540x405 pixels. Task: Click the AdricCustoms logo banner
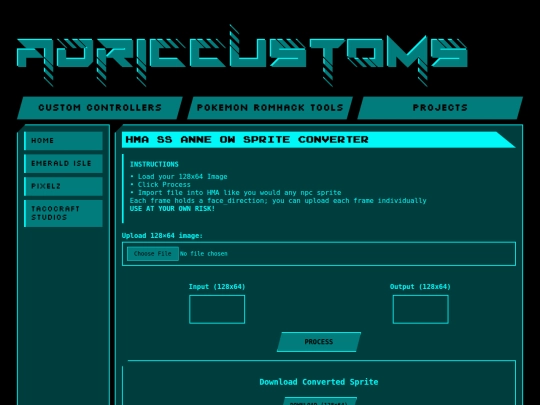(242, 55)
